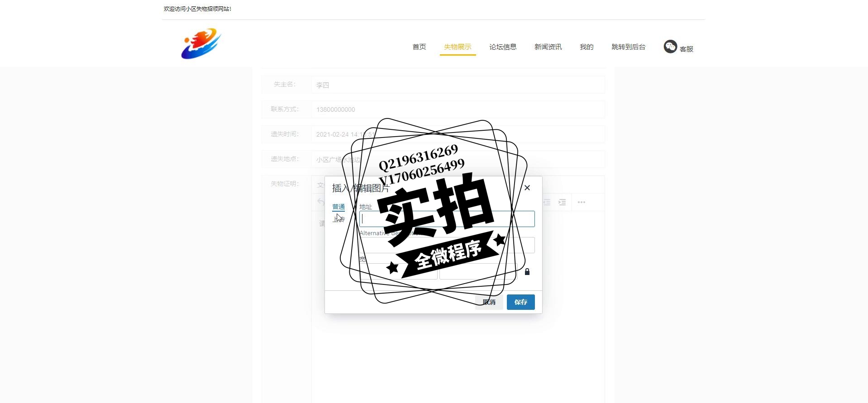Focus the image height input next to lock
The height and width of the screenshot is (403, 868).
click(x=479, y=271)
